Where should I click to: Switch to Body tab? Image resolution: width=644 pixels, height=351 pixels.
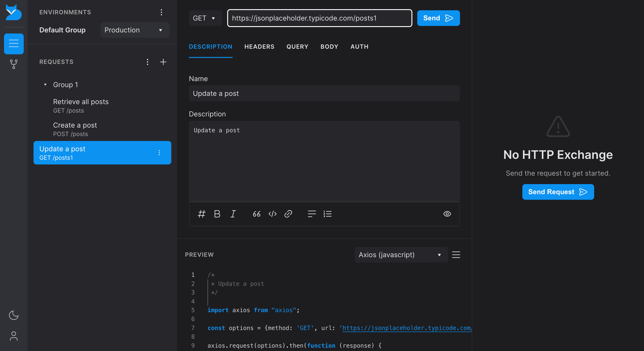click(329, 47)
